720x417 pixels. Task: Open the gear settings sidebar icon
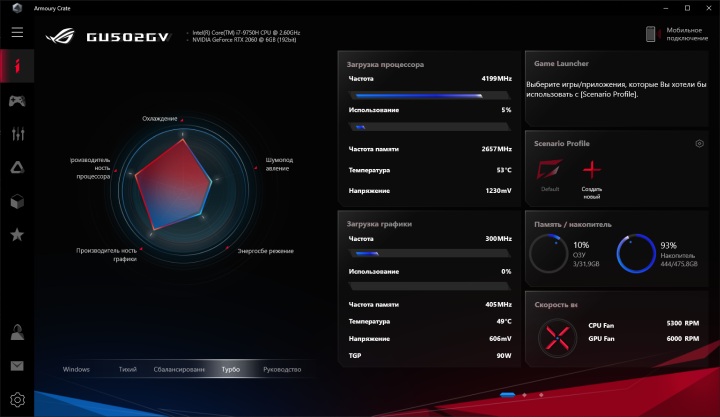click(x=17, y=400)
